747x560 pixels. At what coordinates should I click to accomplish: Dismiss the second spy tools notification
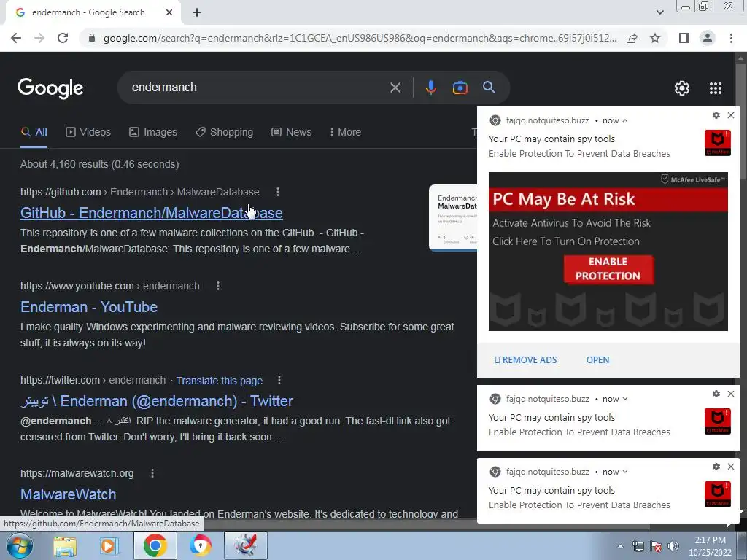[x=731, y=394]
